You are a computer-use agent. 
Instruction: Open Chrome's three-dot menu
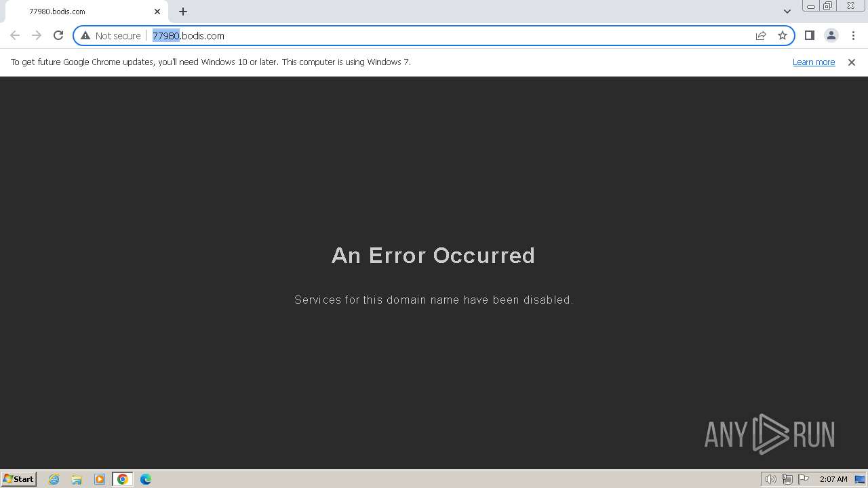point(853,35)
